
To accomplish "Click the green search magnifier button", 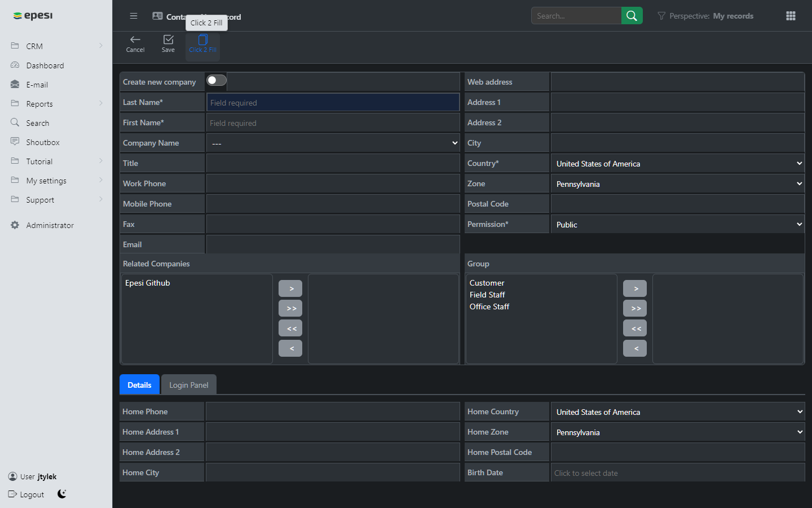I will [x=632, y=16].
